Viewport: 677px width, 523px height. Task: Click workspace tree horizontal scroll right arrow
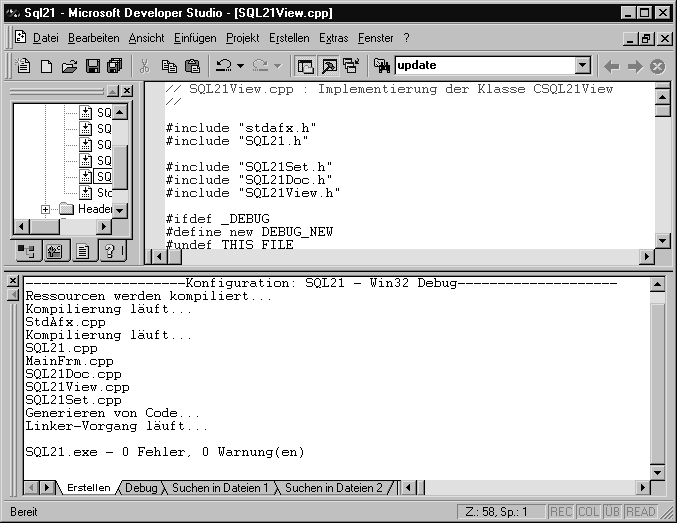(x=104, y=226)
